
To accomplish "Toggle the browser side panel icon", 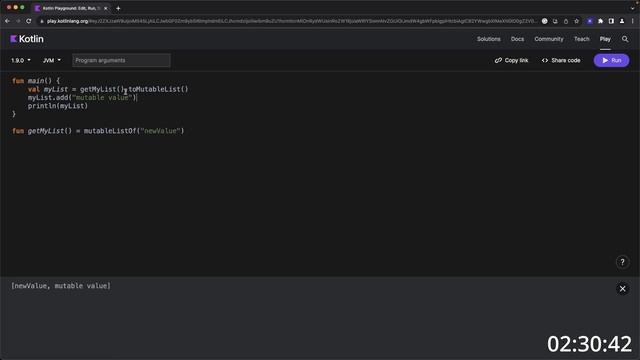I will 611,21.
